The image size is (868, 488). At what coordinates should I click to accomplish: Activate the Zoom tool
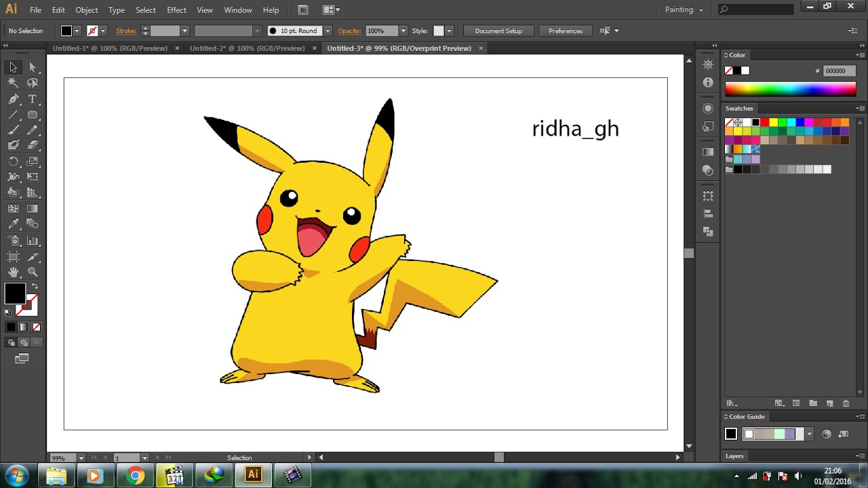(32, 272)
